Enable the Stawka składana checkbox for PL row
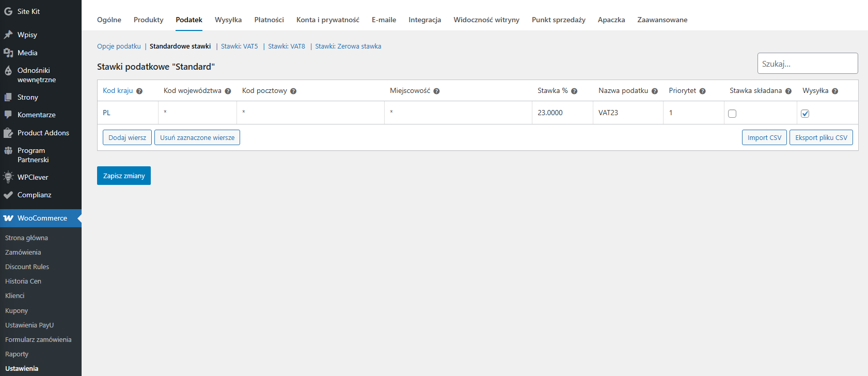This screenshot has width=868, height=376. coord(732,114)
